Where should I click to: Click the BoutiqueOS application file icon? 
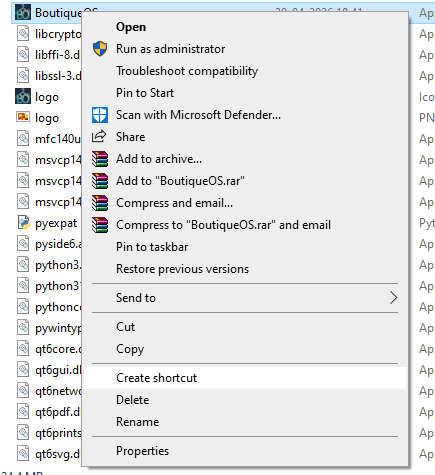coord(23,12)
